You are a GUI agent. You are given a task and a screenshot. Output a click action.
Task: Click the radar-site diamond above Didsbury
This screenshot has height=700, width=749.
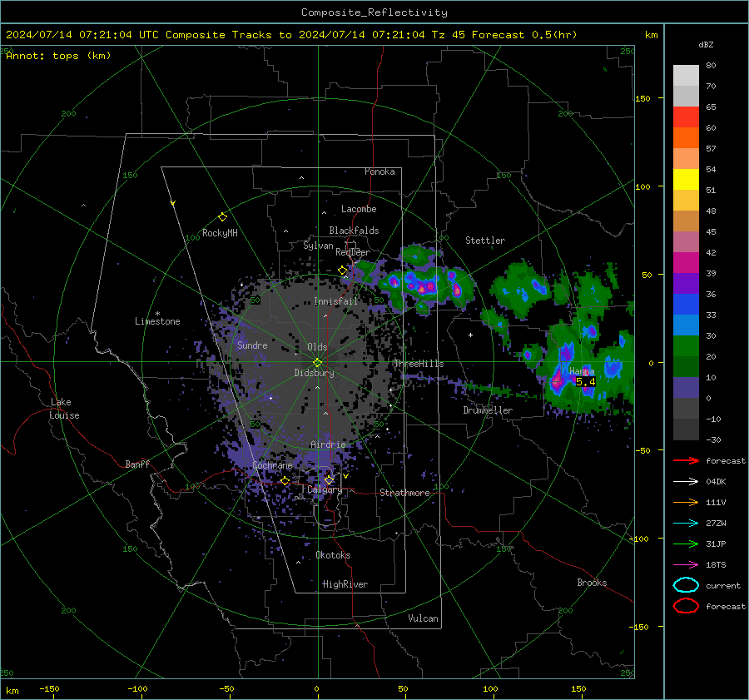[318, 363]
